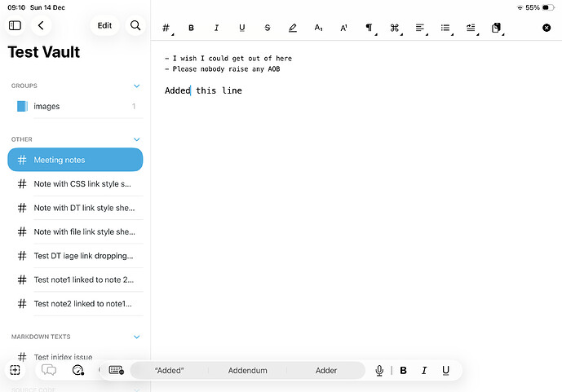Open the images group
Viewport: 562px width, 392px height.
tap(46, 106)
